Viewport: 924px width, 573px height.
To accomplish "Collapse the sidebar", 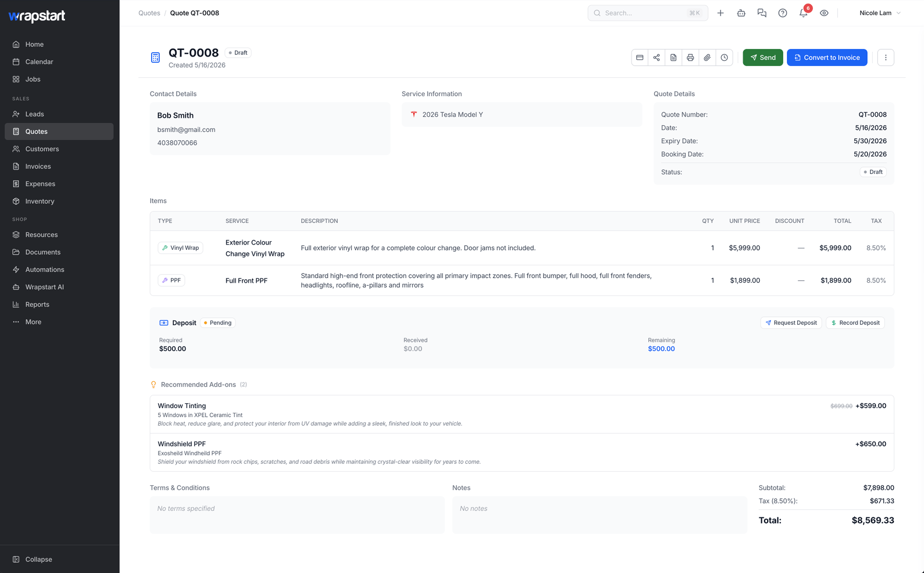I will (59, 559).
